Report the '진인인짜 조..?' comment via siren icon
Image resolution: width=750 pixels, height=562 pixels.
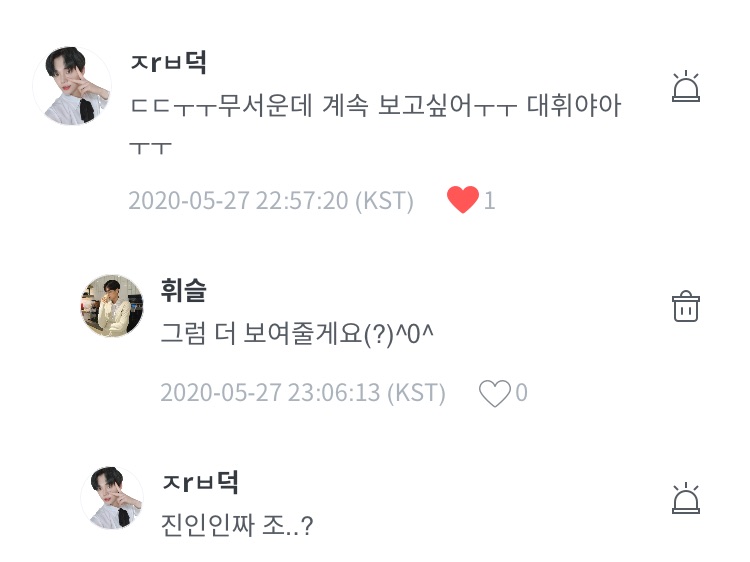685,498
